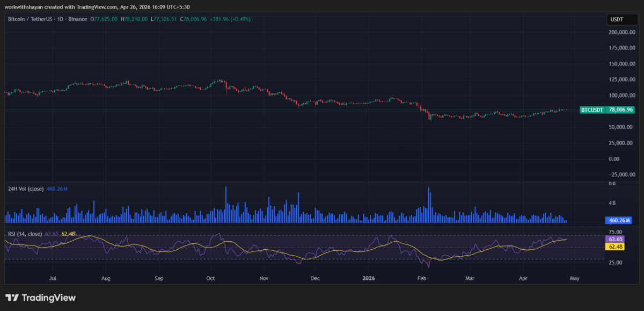Click the +381.96 (+0.49%) change value

point(231,19)
